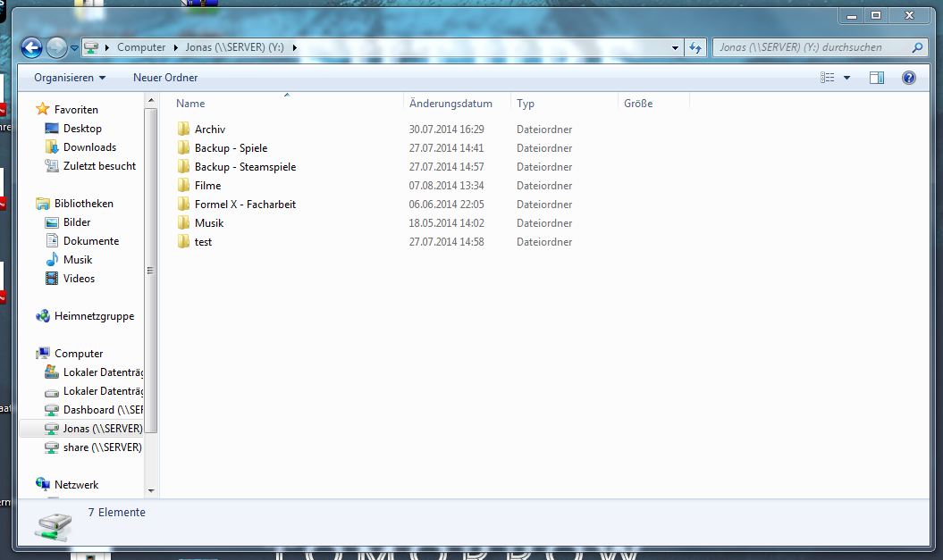The image size is (943, 560).
Task: Open Help with the question mark
Action: click(909, 78)
